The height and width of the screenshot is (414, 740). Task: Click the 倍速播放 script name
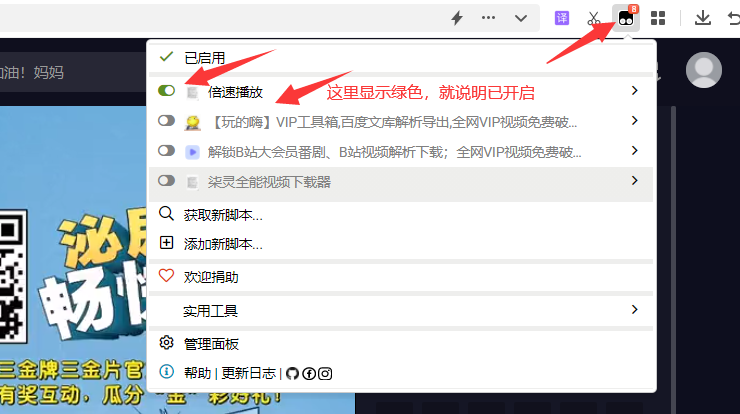235,92
